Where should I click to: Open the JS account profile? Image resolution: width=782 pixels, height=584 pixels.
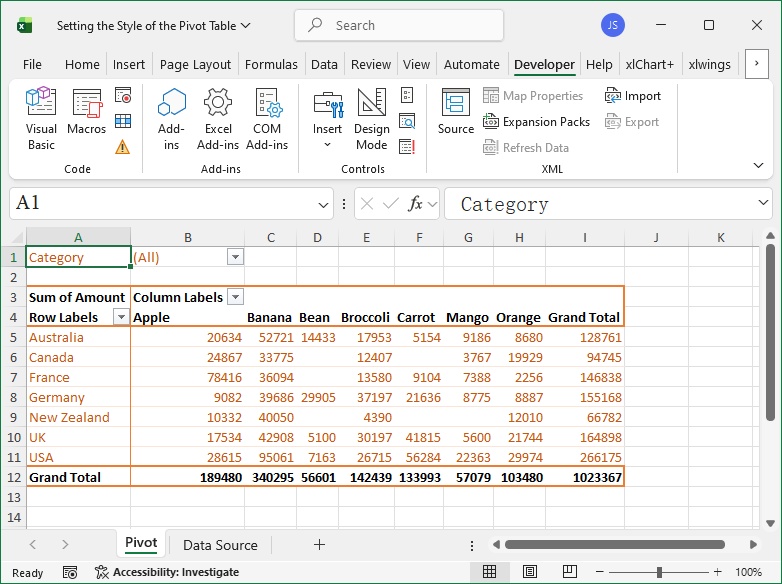pos(612,25)
